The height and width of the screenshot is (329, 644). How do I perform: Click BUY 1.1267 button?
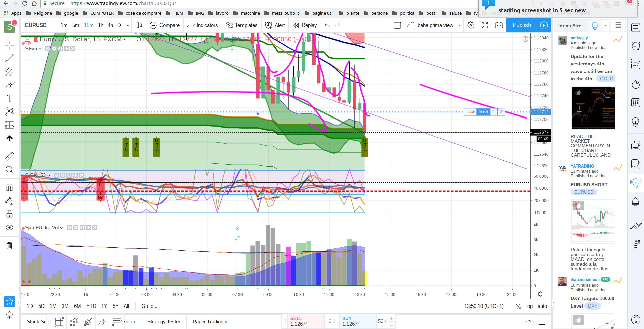358,321
